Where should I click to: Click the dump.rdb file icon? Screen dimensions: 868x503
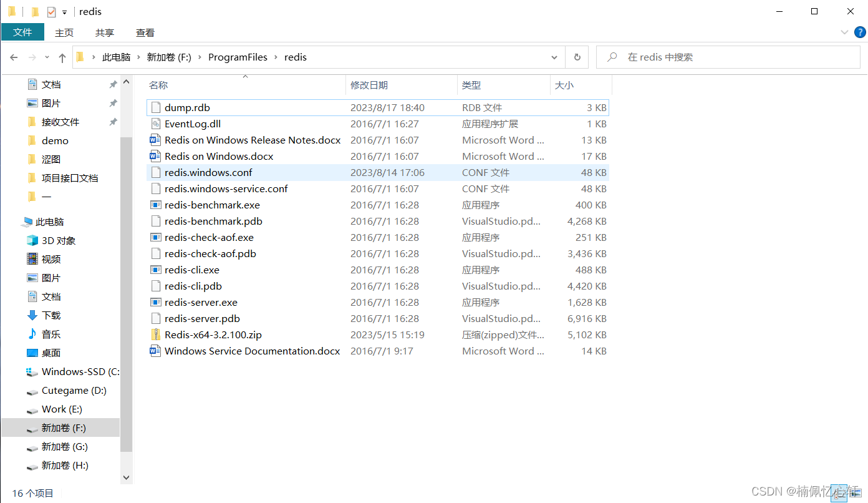coord(156,107)
